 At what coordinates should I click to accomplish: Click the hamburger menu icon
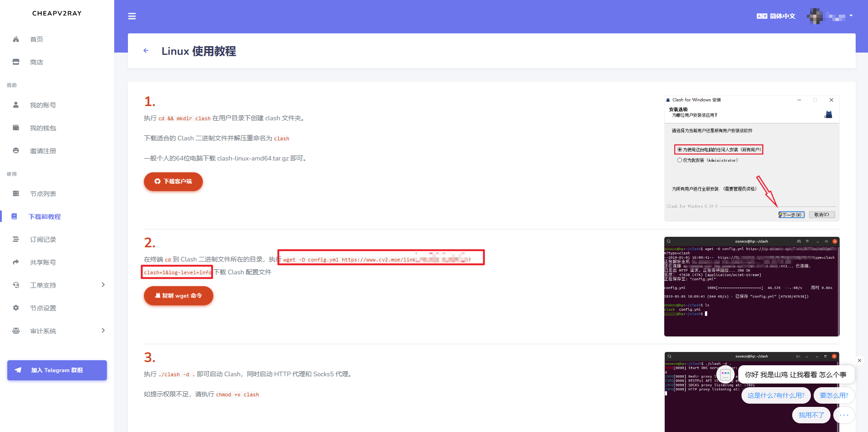(x=132, y=16)
